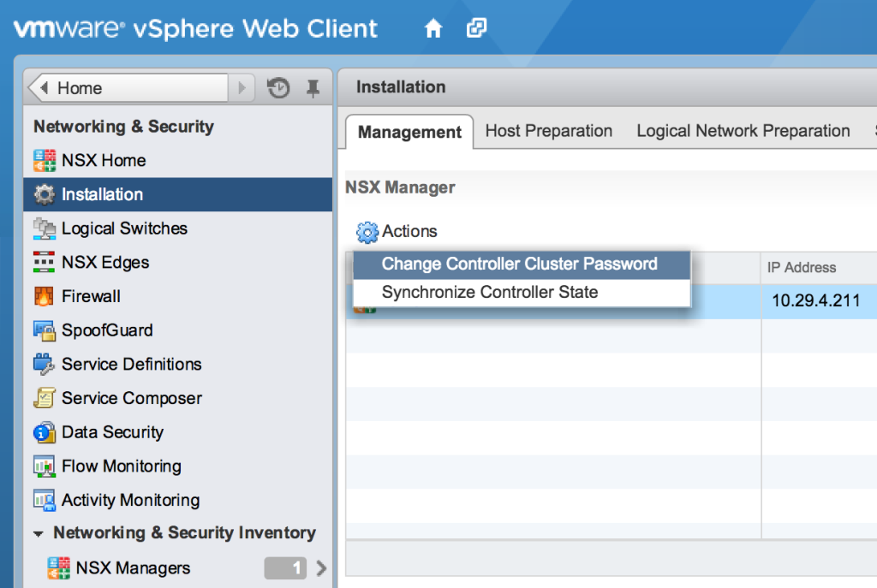Screen dimensions: 877x588
Task: Open NSX Managers inventory item
Action: tap(133, 567)
